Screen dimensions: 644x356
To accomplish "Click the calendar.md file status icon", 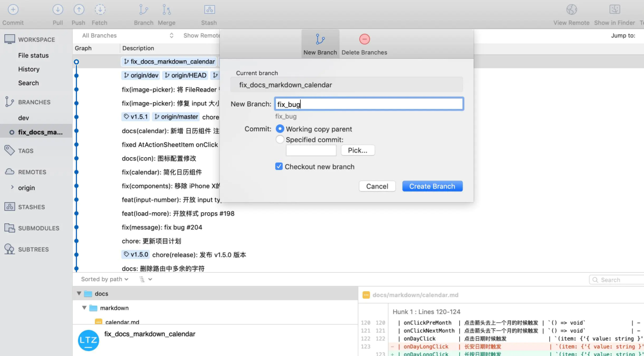I will click(x=98, y=322).
